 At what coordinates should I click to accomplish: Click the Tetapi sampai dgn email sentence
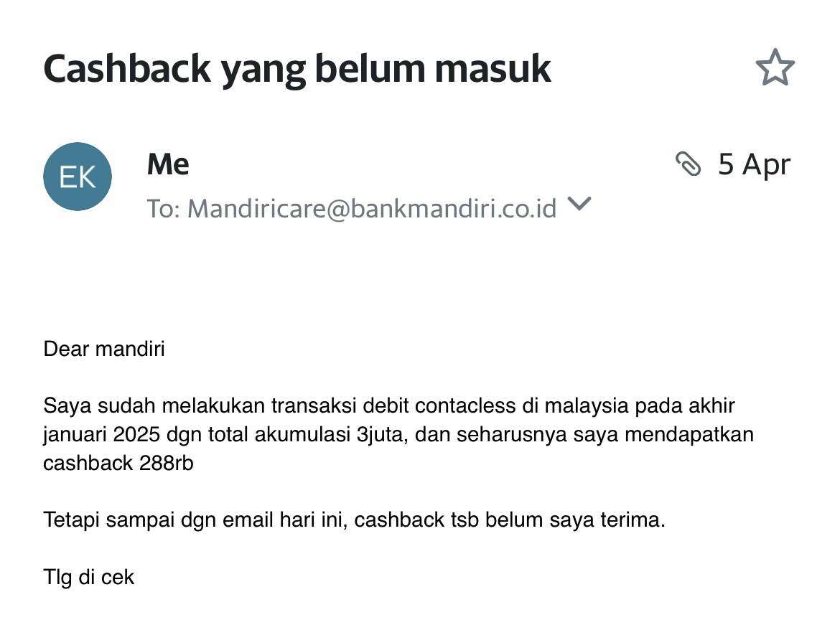(354, 520)
